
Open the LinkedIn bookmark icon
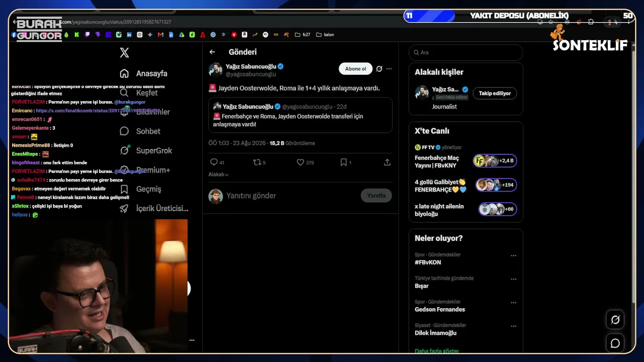click(129, 35)
